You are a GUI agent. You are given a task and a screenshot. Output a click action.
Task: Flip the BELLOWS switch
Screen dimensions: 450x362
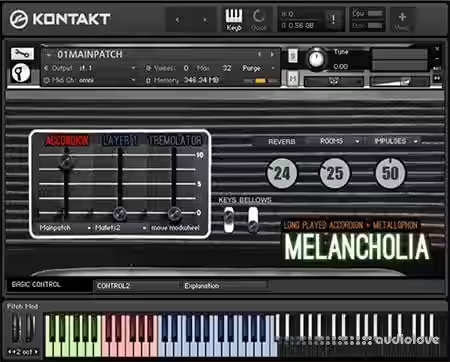pyautogui.click(x=253, y=219)
